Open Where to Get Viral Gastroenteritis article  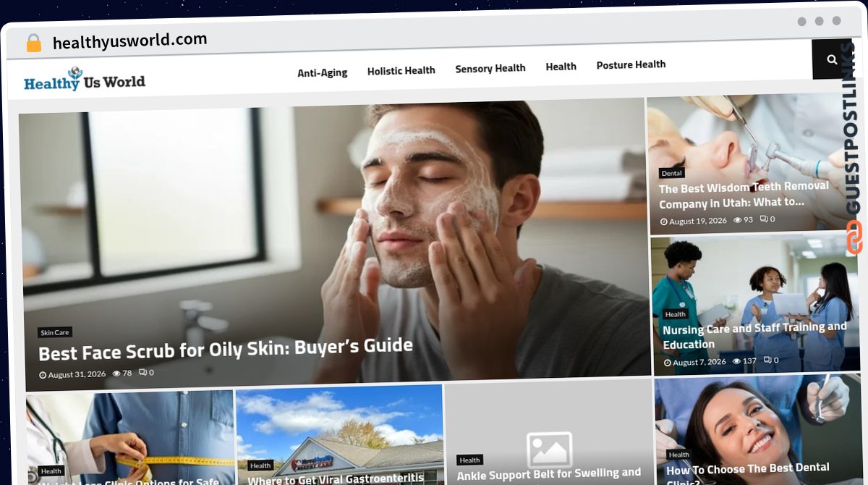pos(336,478)
